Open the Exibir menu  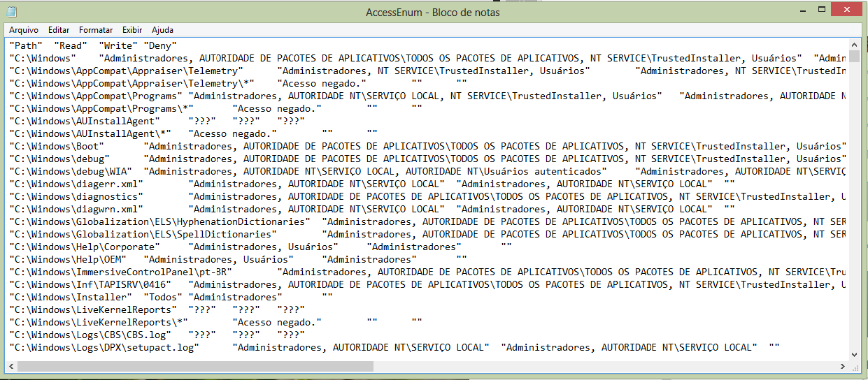(x=132, y=30)
